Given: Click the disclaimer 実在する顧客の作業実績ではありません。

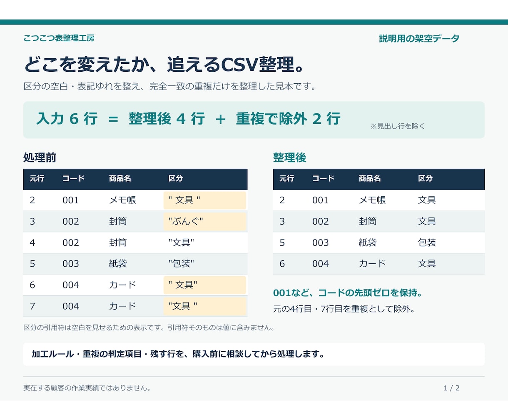Looking at the screenshot, I should point(88,388).
